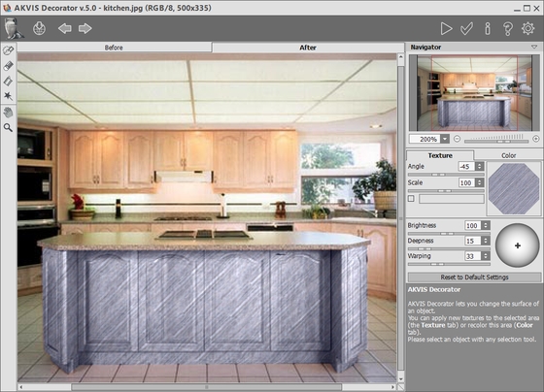Click the redo right arrow icon
544x392 pixels.
[85, 28]
